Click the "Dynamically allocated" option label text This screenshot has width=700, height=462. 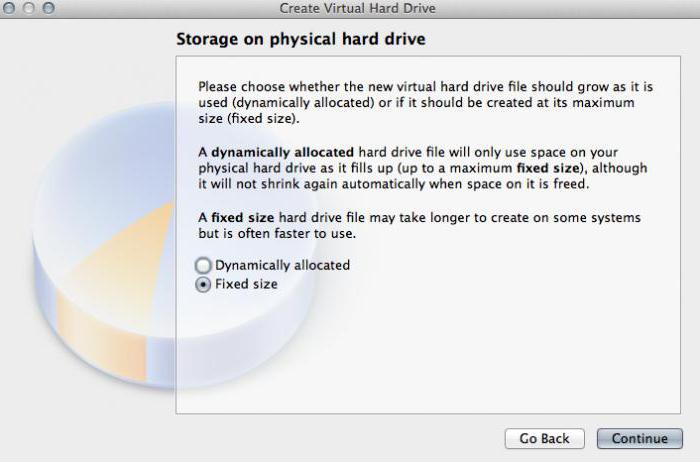[282, 266]
